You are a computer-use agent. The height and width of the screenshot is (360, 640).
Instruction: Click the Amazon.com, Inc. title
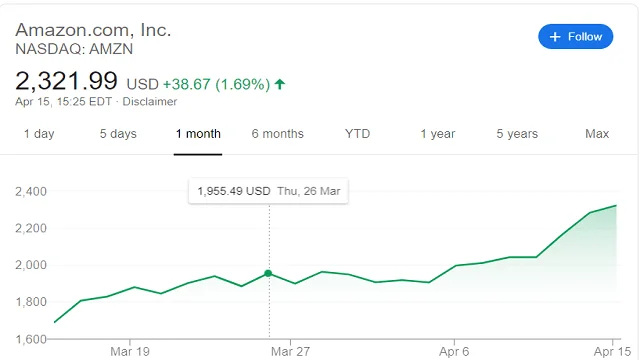pyautogui.click(x=93, y=30)
